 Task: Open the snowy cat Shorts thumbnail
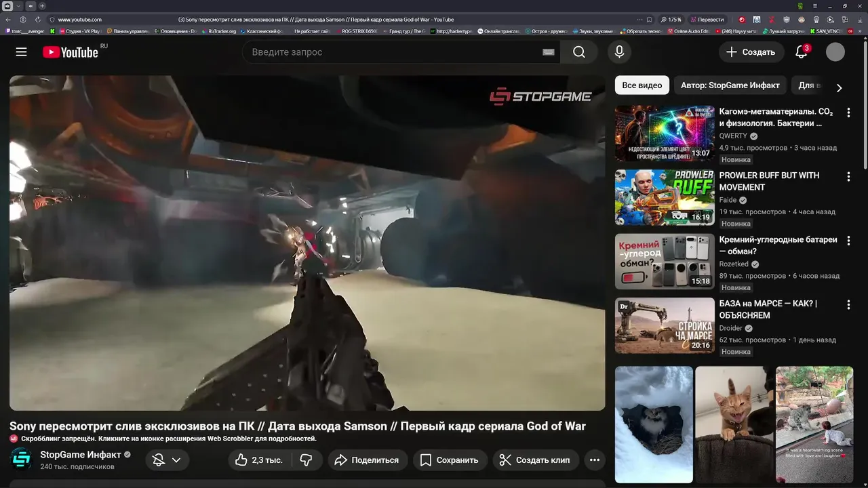click(654, 424)
